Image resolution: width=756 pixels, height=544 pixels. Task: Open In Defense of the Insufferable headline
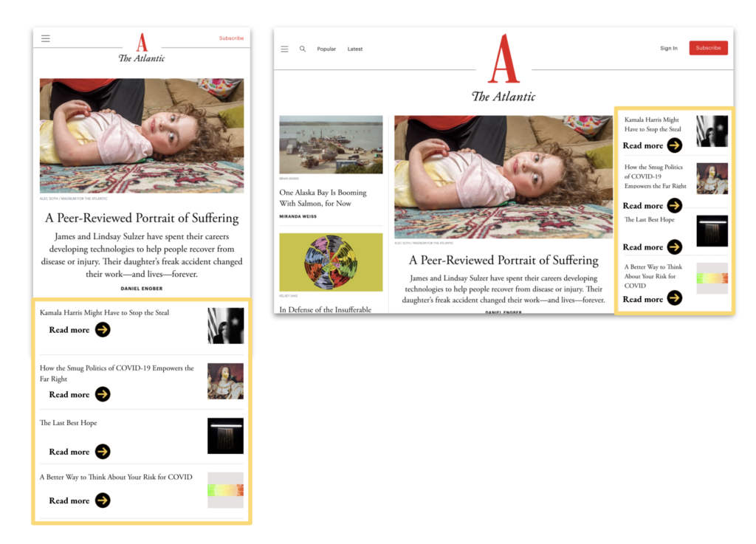pyautogui.click(x=326, y=309)
